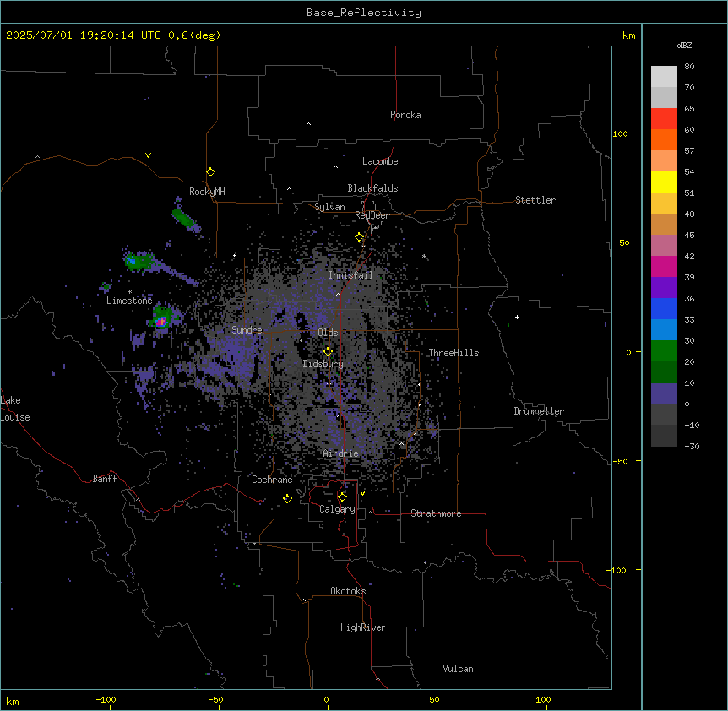The width and height of the screenshot is (728, 711).
Task: Pick the slate purple 0-10 dBZ legend swatch
Action: [664, 393]
